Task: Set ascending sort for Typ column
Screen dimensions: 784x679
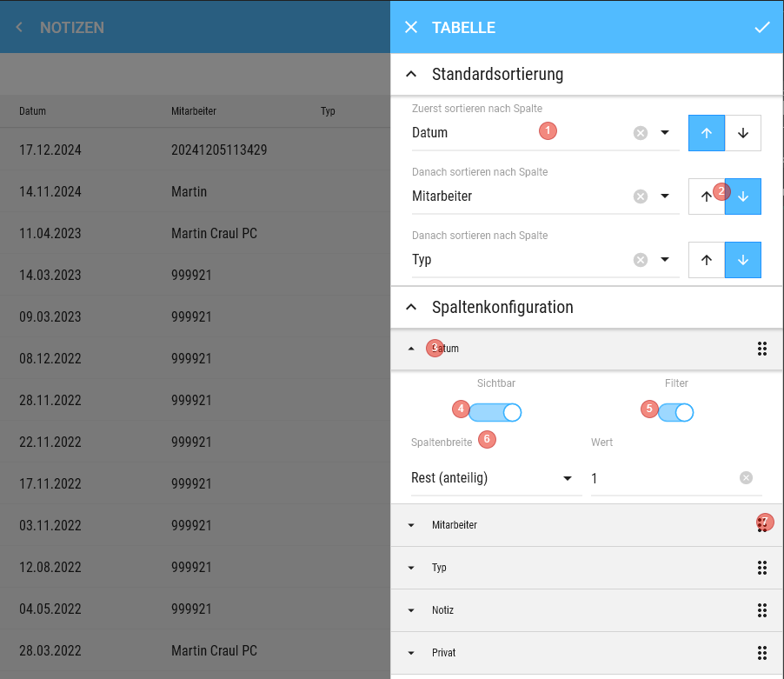Action: (x=707, y=260)
